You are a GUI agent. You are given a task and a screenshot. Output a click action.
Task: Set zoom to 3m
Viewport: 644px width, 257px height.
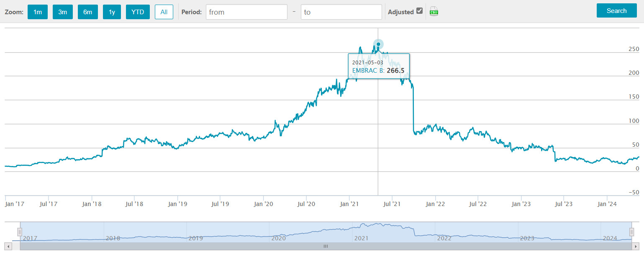(63, 12)
